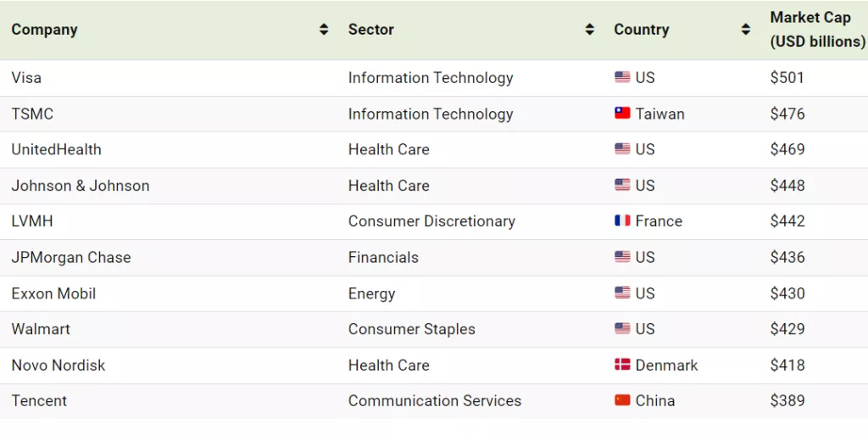Click the Taiwan flag icon beside TSMC
The width and height of the screenshot is (868, 435).
(x=622, y=114)
